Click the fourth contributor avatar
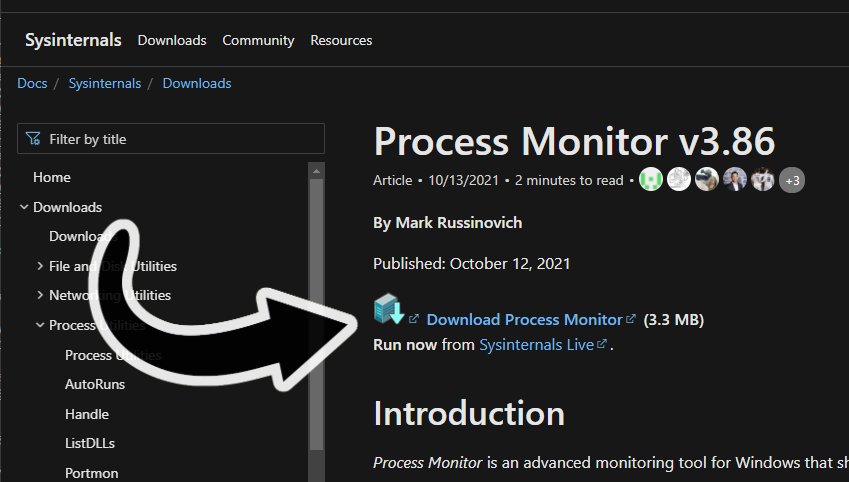This screenshot has width=849, height=482. pos(735,180)
